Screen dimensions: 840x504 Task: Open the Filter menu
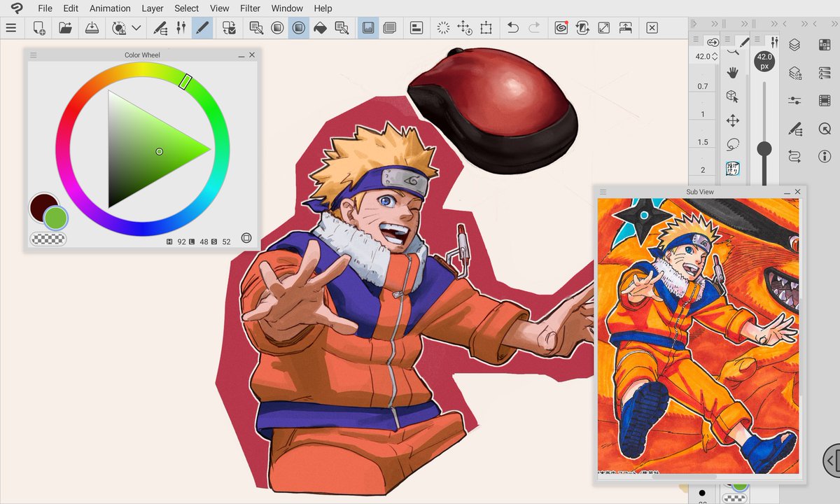[250, 8]
